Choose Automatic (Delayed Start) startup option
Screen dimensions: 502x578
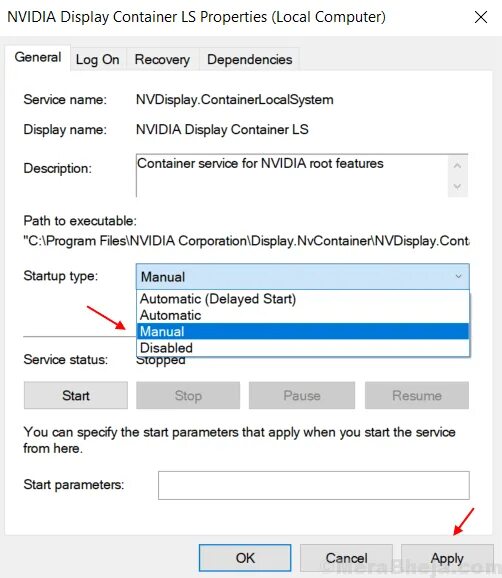point(303,299)
